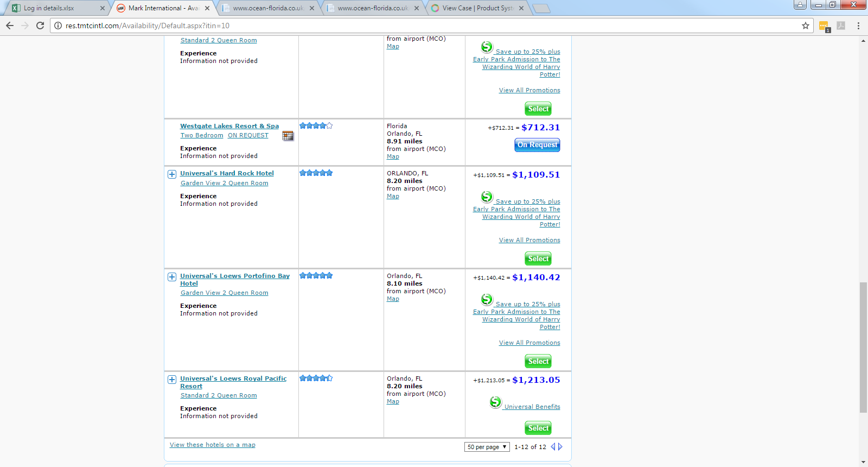This screenshot has width=868, height=467.
Task: Open Universal's Hard Rock Hotel link
Action: coord(227,173)
